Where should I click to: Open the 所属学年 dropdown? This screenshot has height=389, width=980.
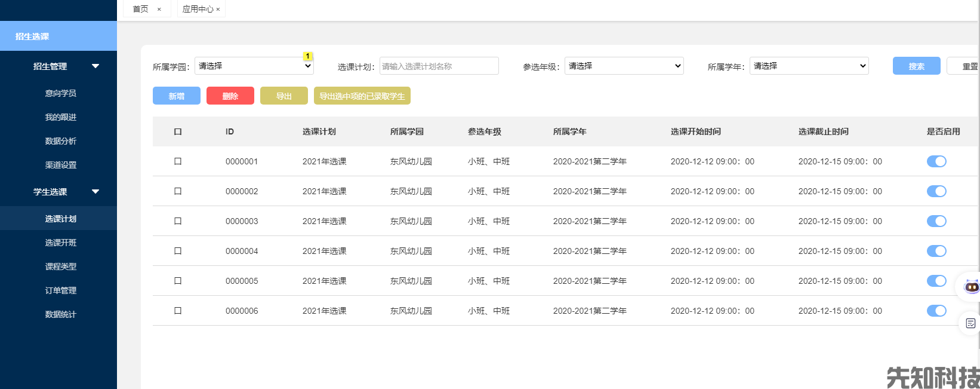pos(809,66)
